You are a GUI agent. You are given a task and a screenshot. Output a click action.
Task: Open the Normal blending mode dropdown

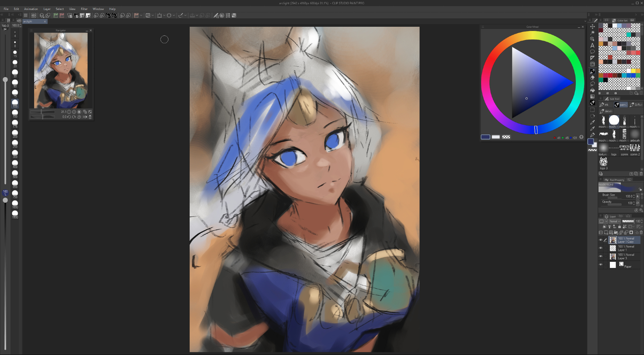coord(614,221)
